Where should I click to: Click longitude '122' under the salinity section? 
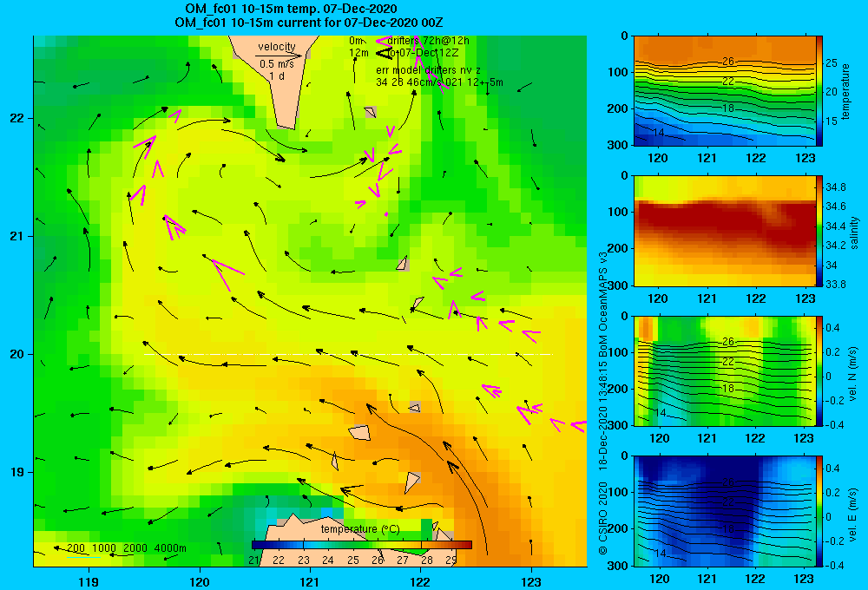tap(756, 298)
